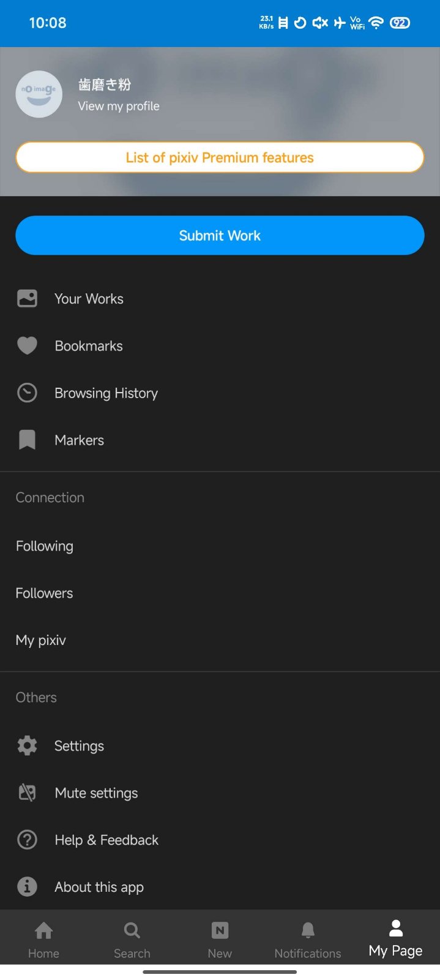Tap the Mute settings icon

27,793
